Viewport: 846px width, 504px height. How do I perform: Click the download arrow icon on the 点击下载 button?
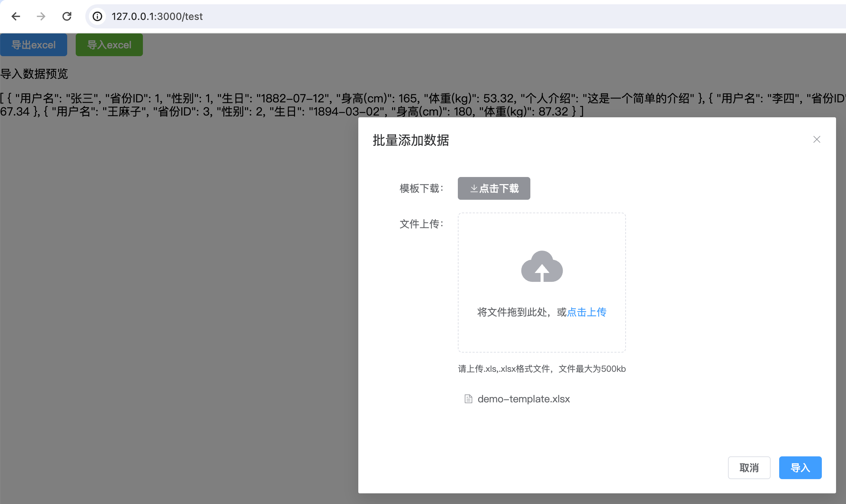474,188
